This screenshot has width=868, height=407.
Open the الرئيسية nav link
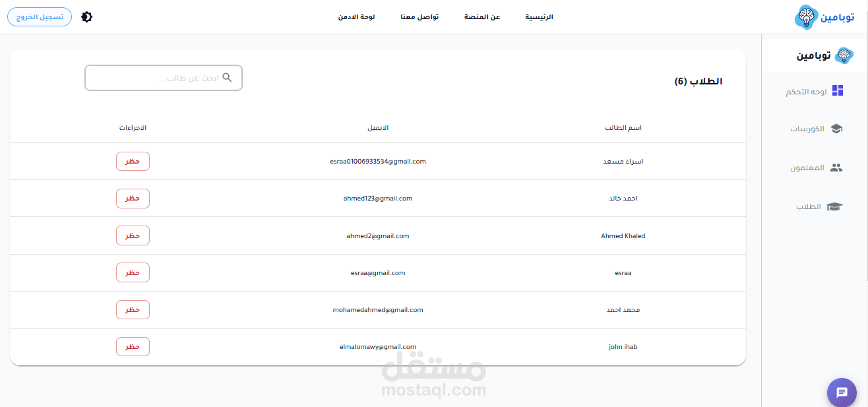[539, 17]
